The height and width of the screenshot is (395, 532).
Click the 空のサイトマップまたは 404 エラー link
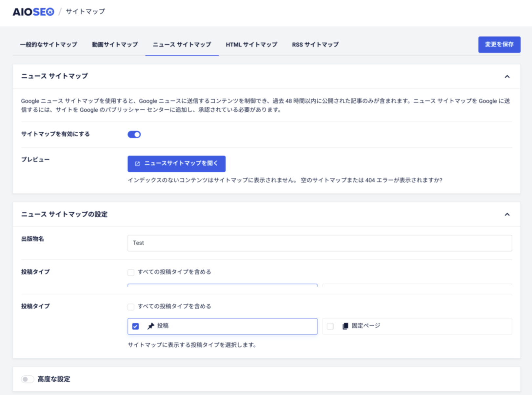(x=372, y=180)
